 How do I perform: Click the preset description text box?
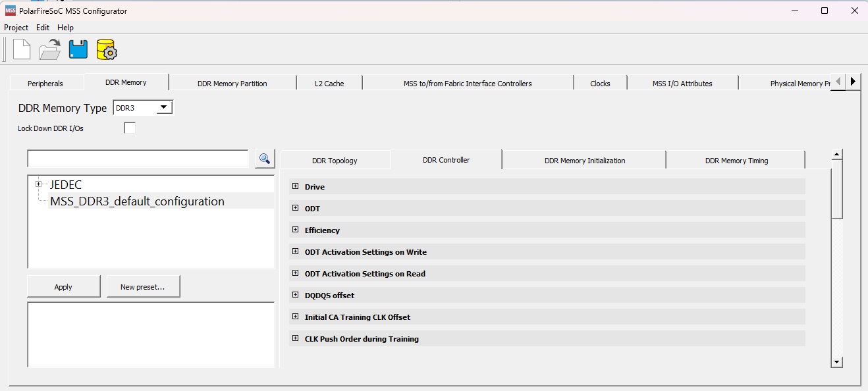coord(151,334)
